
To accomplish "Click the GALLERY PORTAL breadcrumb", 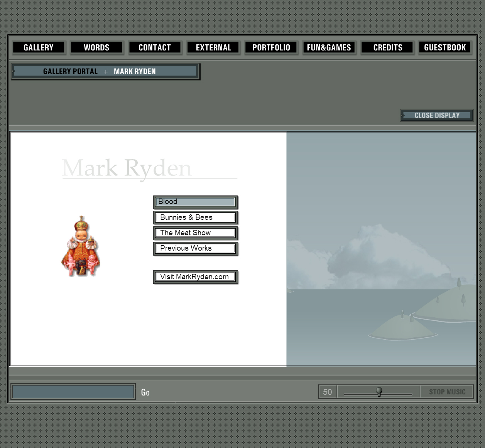I will tap(70, 71).
